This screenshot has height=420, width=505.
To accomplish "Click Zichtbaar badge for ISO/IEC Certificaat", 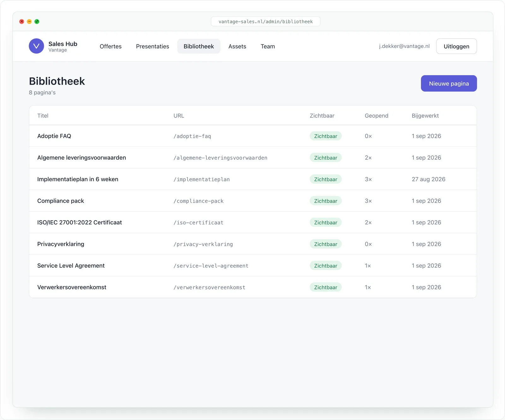I will pyautogui.click(x=325, y=222).
